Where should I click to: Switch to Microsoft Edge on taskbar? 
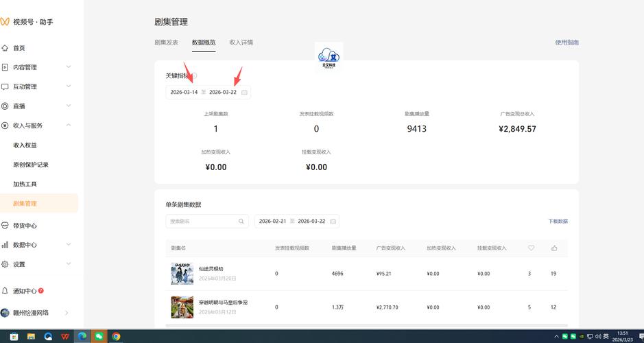tap(82, 336)
